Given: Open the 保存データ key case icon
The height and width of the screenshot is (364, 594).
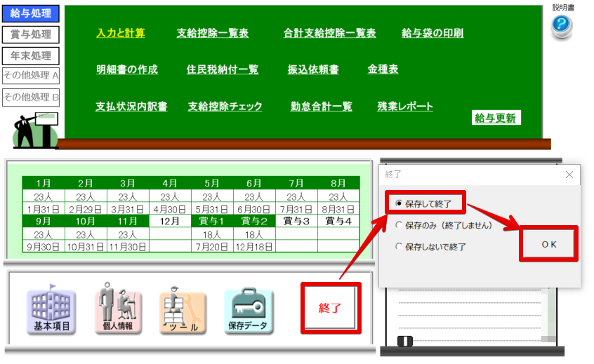Looking at the screenshot, I should point(248,311).
